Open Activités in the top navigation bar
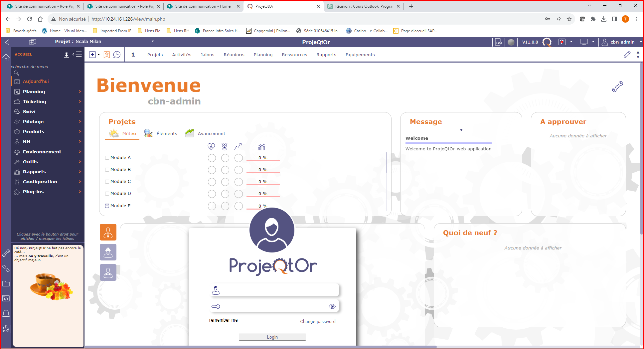 [x=181, y=55]
